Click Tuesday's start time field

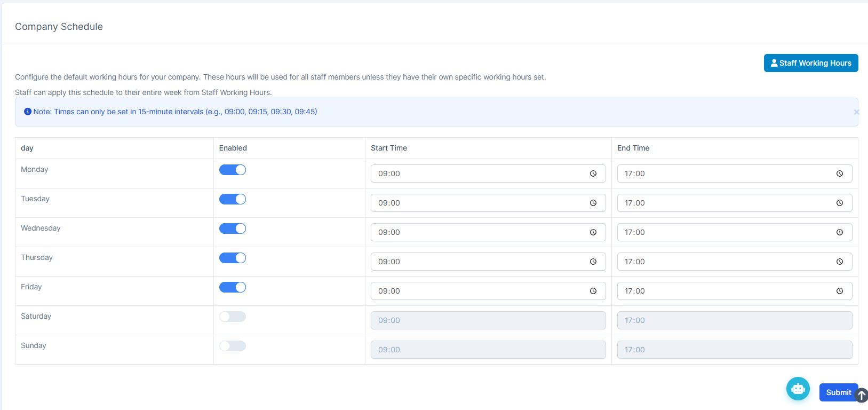click(480, 203)
